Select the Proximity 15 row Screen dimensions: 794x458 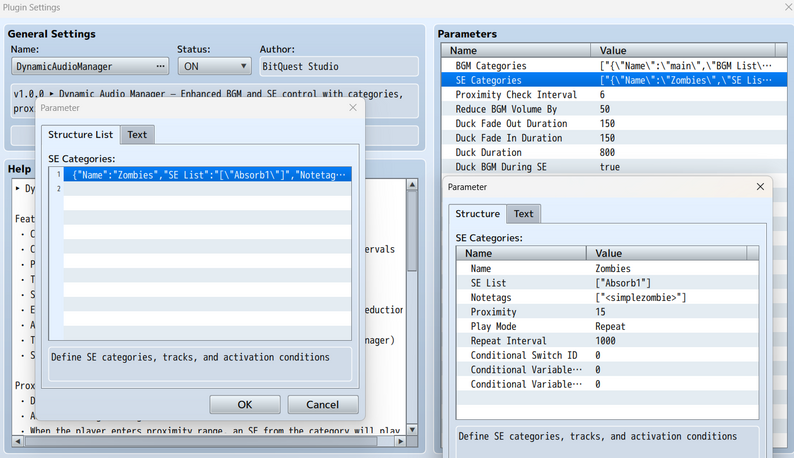point(607,312)
